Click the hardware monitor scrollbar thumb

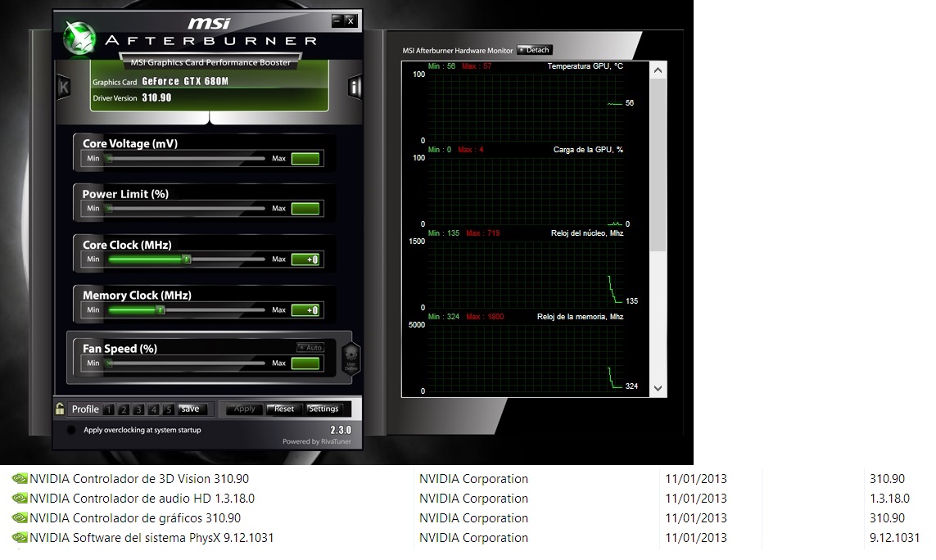[658, 165]
